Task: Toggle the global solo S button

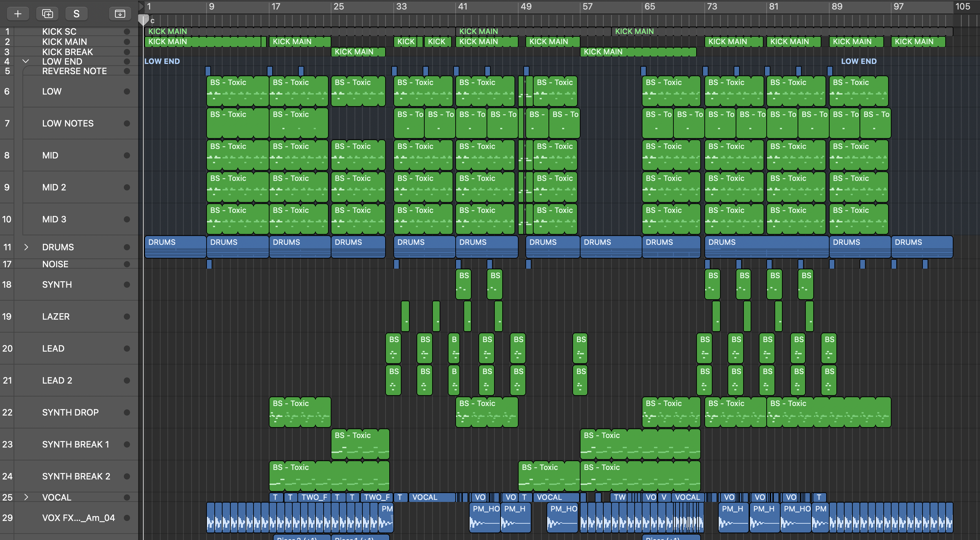Action: click(77, 14)
